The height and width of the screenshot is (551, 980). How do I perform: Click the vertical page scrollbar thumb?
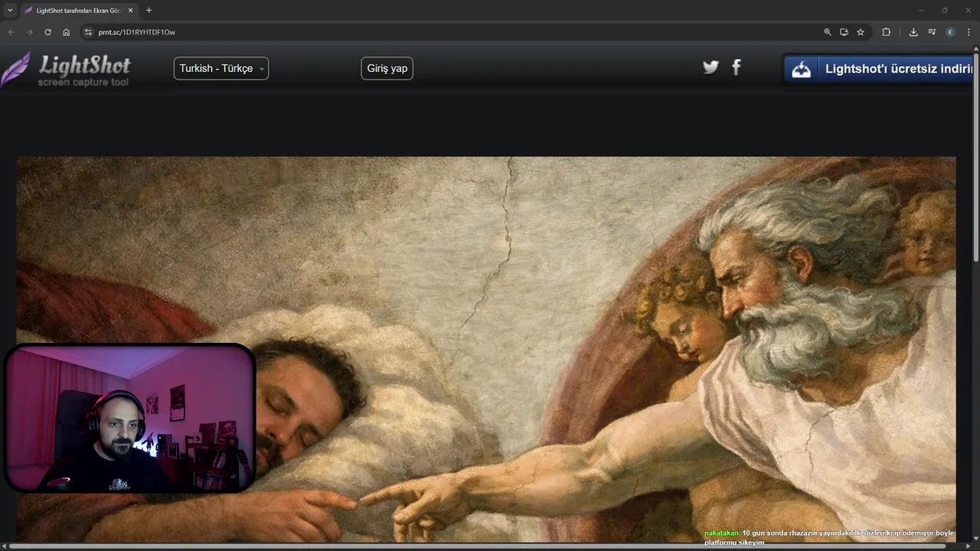click(976, 157)
